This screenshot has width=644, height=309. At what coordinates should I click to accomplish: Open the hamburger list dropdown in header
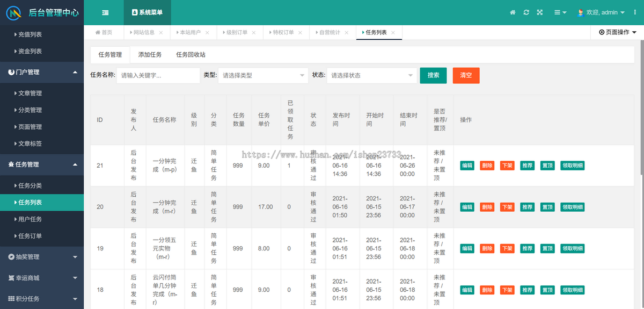click(560, 12)
